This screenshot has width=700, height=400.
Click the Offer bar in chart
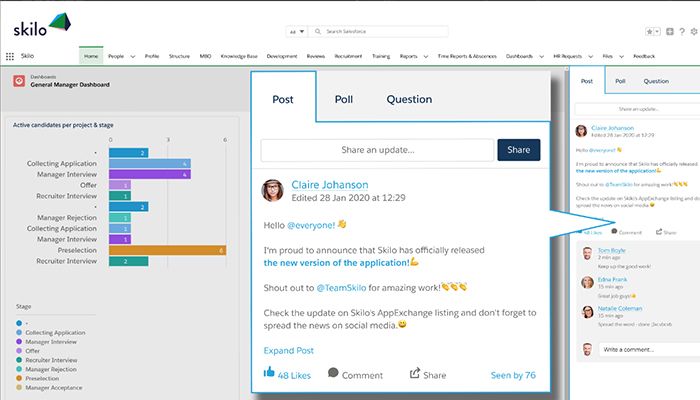pyautogui.click(x=120, y=185)
